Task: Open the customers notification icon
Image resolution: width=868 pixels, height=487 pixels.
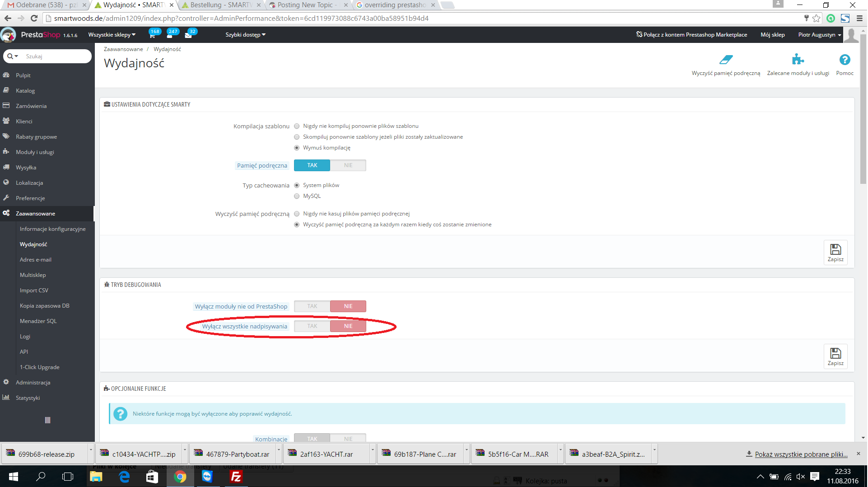Action: pyautogui.click(x=170, y=35)
